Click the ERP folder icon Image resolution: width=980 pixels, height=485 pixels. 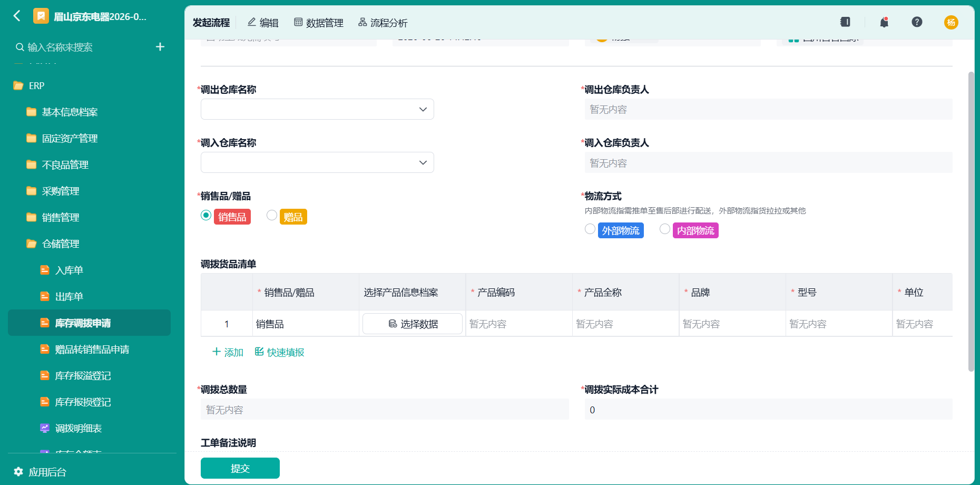pyautogui.click(x=18, y=85)
